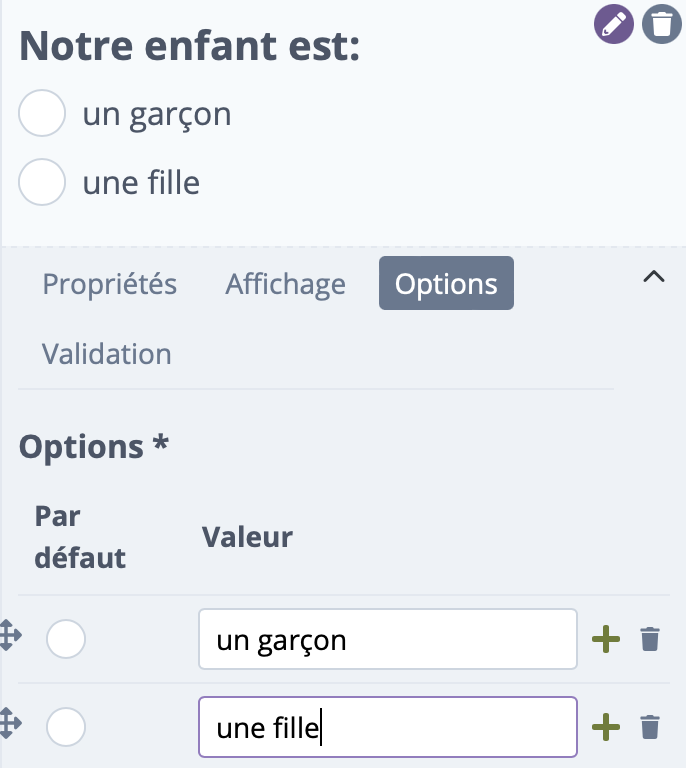Set 'un garçon' as the default option
Viewport: 686px width, 768px height.
66,639
